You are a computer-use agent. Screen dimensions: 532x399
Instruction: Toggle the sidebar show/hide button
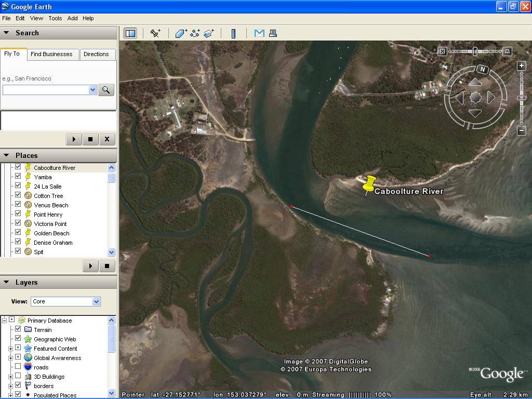pyautogui.click(x=130, y=33)
